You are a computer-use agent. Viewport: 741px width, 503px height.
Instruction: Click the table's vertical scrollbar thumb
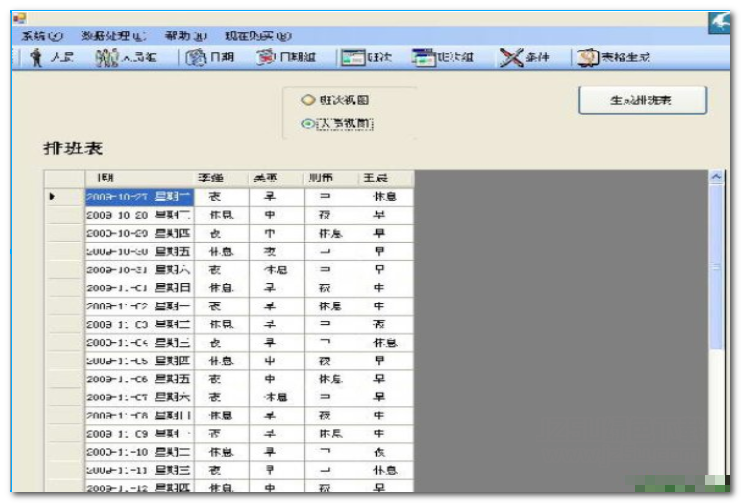(716, 267)
